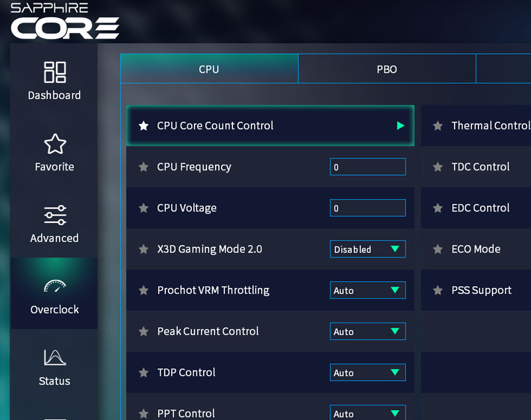The image size is (531, 420).
Task: Select the Overclock gauge sidebar icon
Action: coord(54,287)
